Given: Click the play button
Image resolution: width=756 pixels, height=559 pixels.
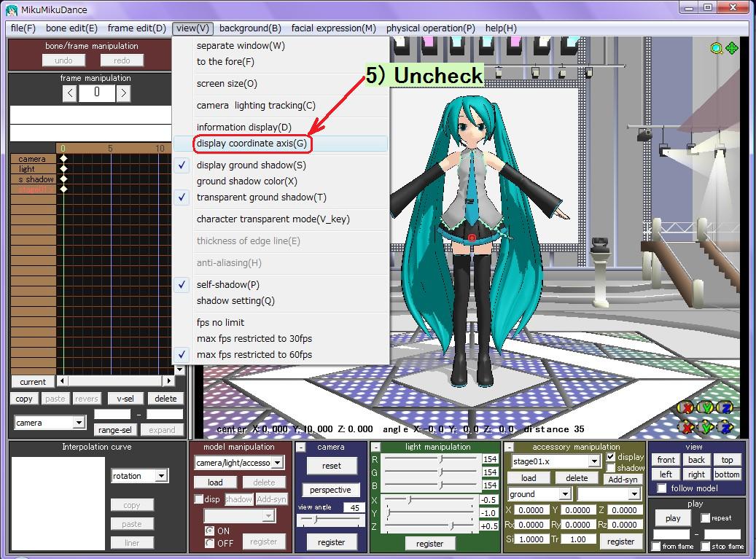Looking at the screenshot, I should click(673, 518).
